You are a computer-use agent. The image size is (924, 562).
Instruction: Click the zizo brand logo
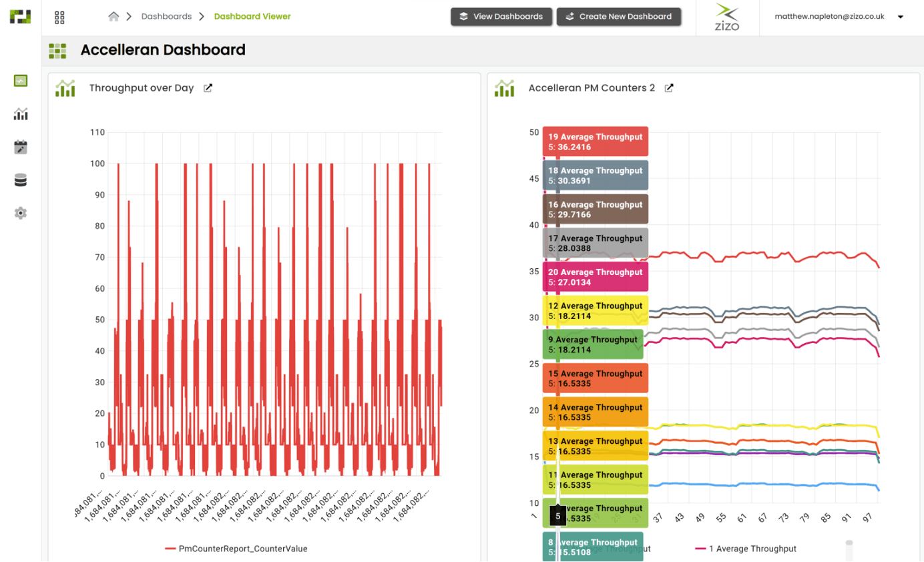(x=727, y=18)
